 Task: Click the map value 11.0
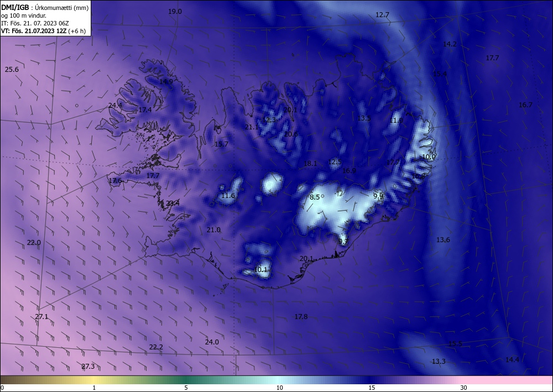pos(396,121)
